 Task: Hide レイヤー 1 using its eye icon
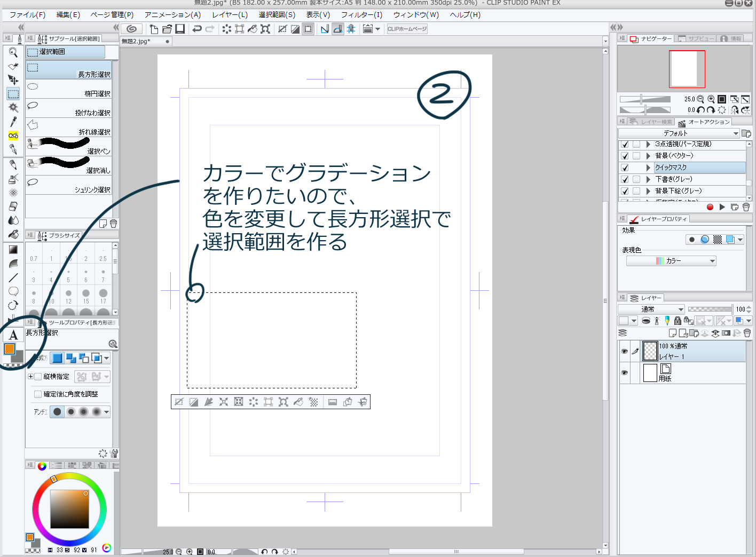coord(624,351)
